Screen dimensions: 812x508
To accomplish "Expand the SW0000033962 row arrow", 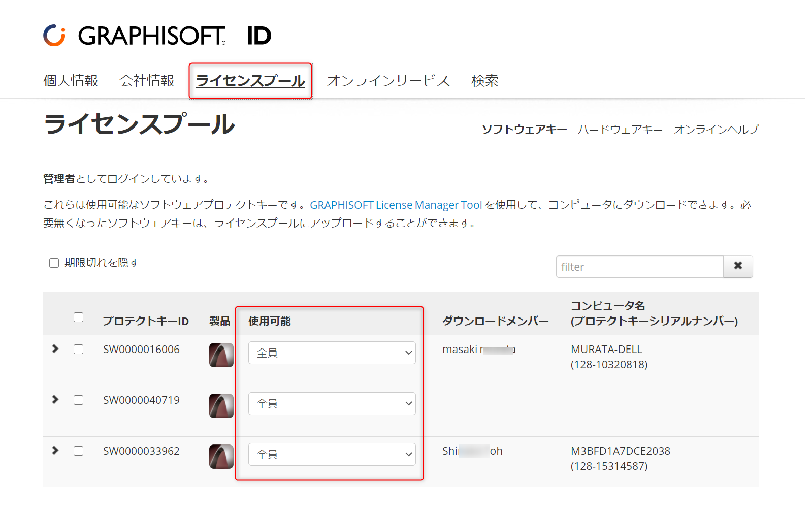I will [55, 450].
